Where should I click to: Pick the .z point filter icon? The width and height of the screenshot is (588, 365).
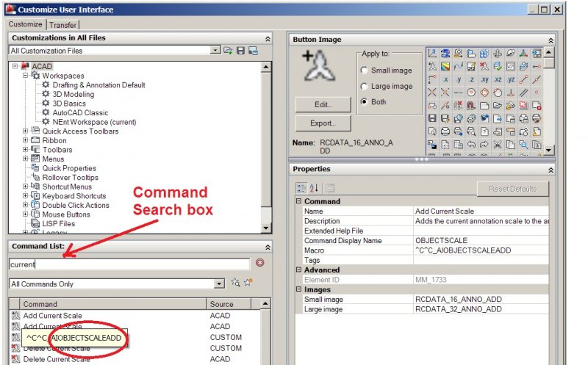(x=471, y=79)
